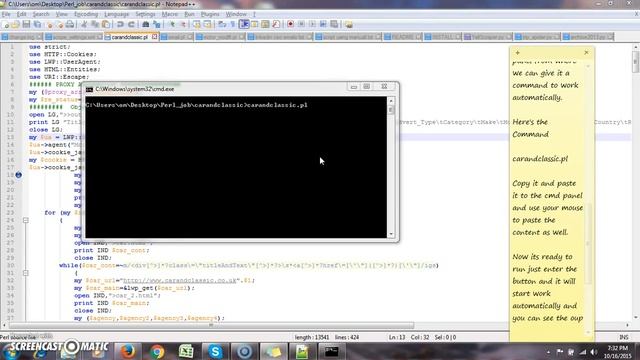The height and width of the screenshot is (360, 640).
Task: Click the Stop Recording macro icon
Action: (x=302, y=24)
